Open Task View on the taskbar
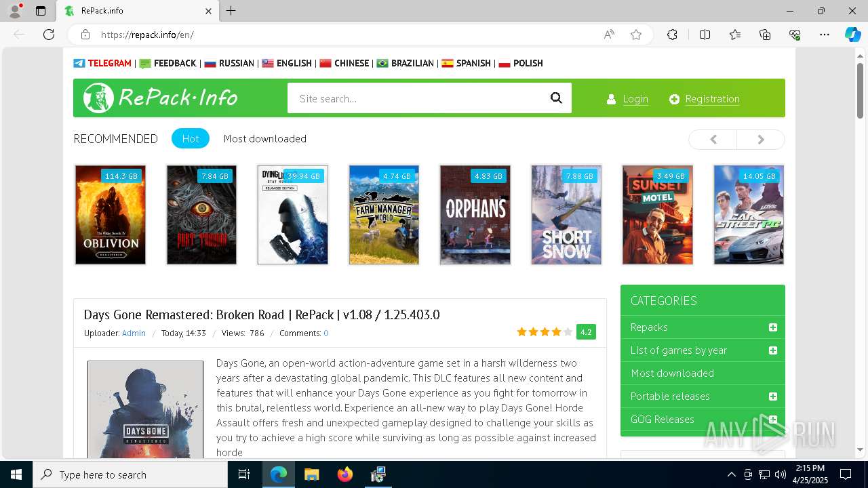This screenshot has width=868, height=488. pyautogui.click(x=244, y=474)
